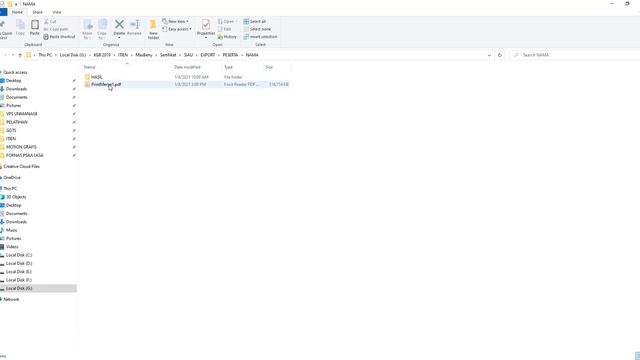Open Local Disk (E:) in sidebar
The height and width of the screenshot is (360, 640).
19,272
